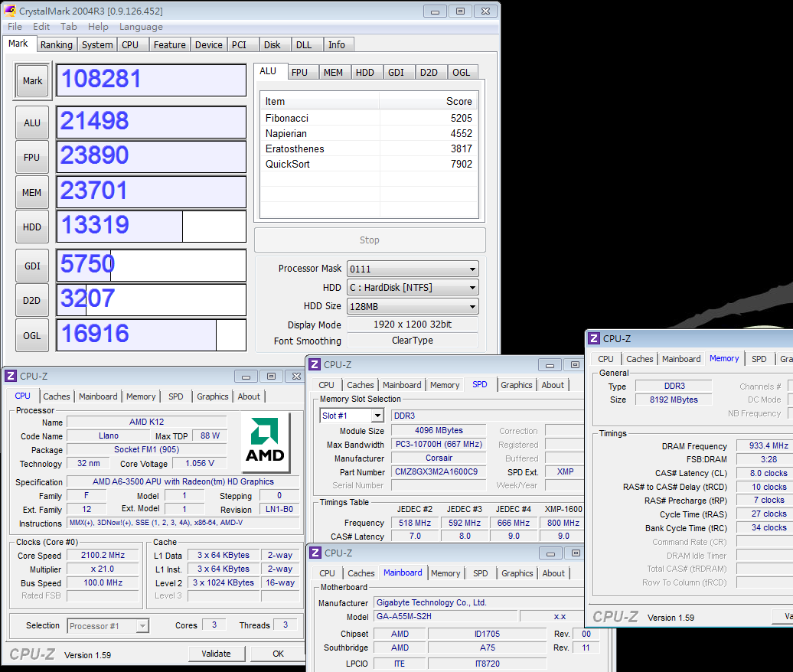Open SPD tab in CPU-Z Mainboard window
This screenshot has width=793, height=672.
[481, 573]
